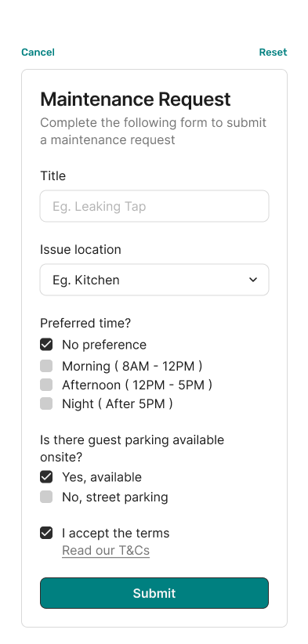Focus the Title input field
Image resolution: width=308 pixels, height=644 pixels.
pos(154,206)
